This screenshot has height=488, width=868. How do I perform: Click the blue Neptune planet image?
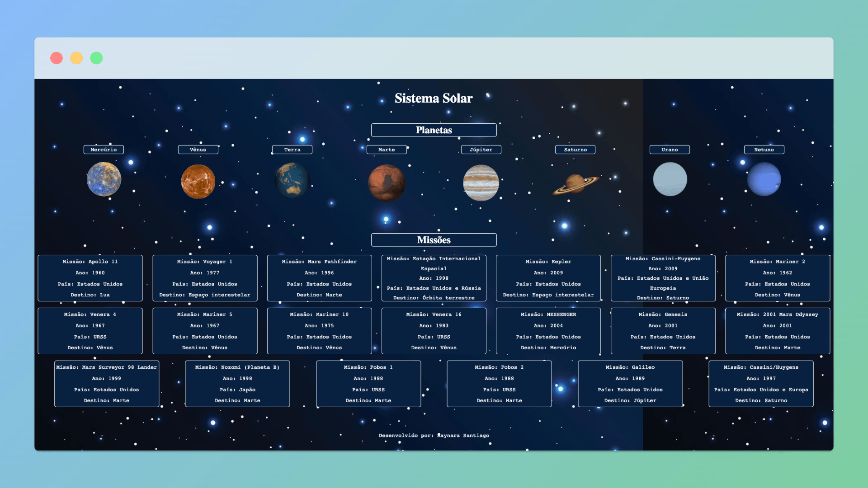(x=764, y=179)
